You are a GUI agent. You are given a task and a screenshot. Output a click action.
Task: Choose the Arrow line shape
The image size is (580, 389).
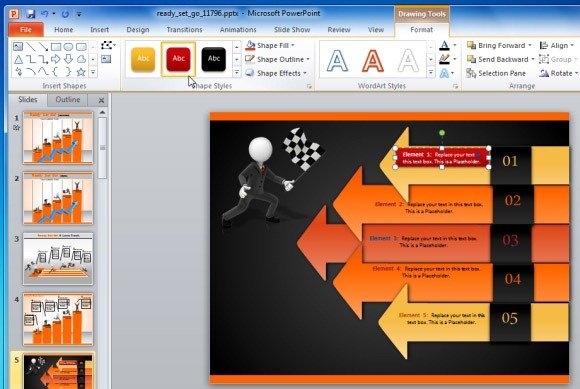pos(43,47)
